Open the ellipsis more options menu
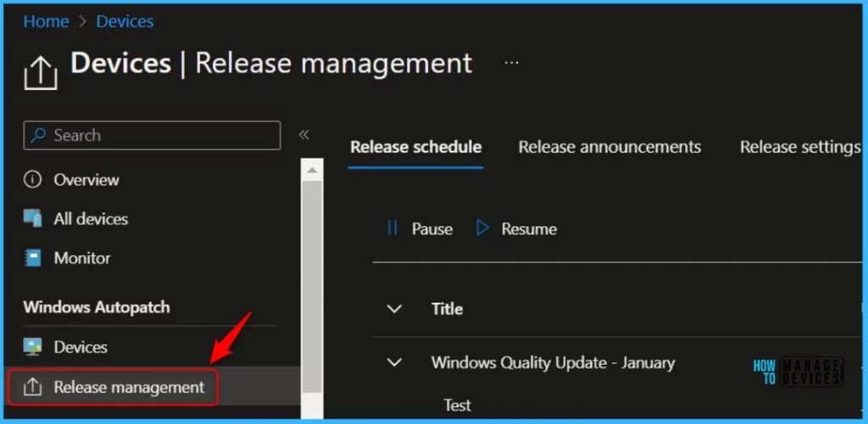Screen dimensions: 868x424 tap(511, 63)
